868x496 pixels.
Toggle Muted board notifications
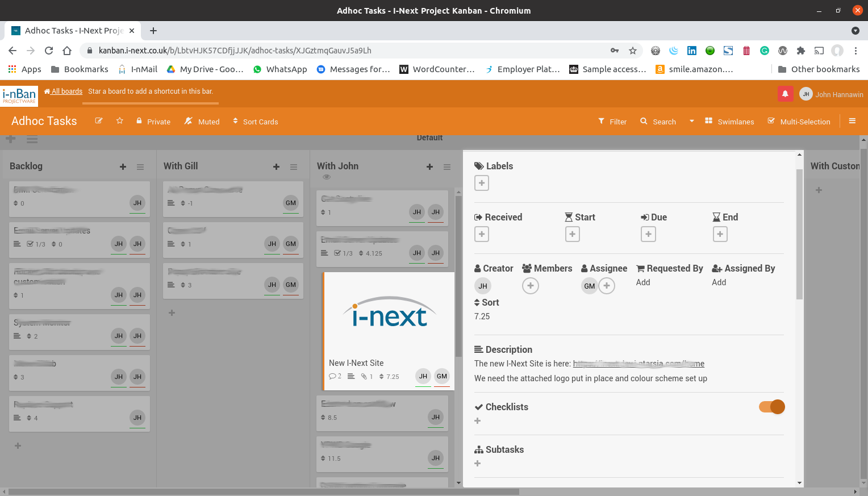pos(202,122)
